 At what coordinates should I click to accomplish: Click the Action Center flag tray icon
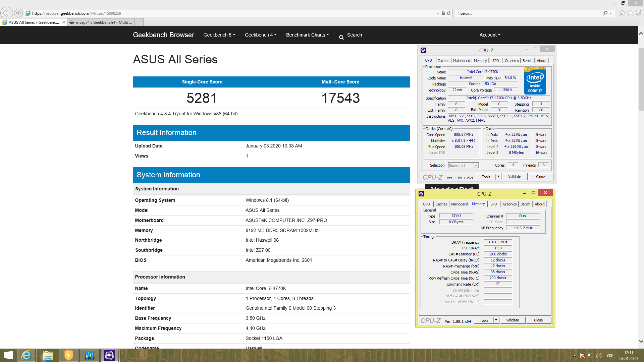pyautogui.click(x=583, y=356)
